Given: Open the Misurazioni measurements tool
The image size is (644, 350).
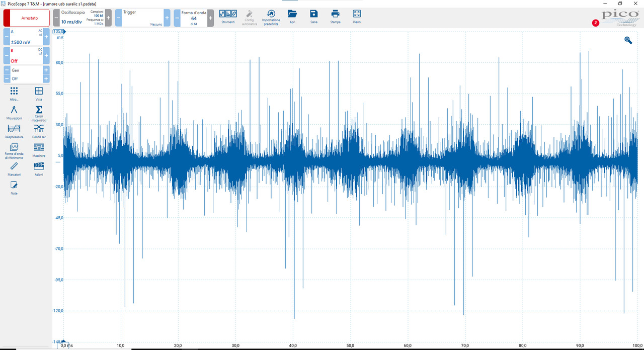Looking at the screenshot, I should point(14,113).
